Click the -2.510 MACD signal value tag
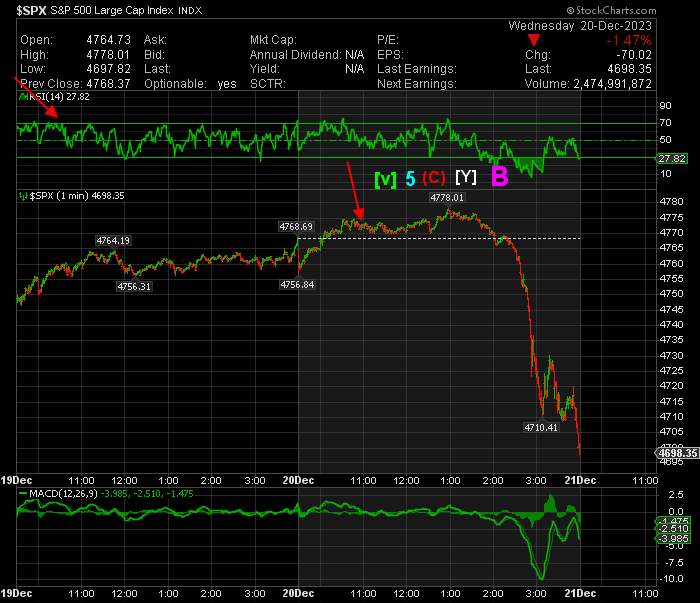This screenshot has height=603, width=700. point(673,529)
